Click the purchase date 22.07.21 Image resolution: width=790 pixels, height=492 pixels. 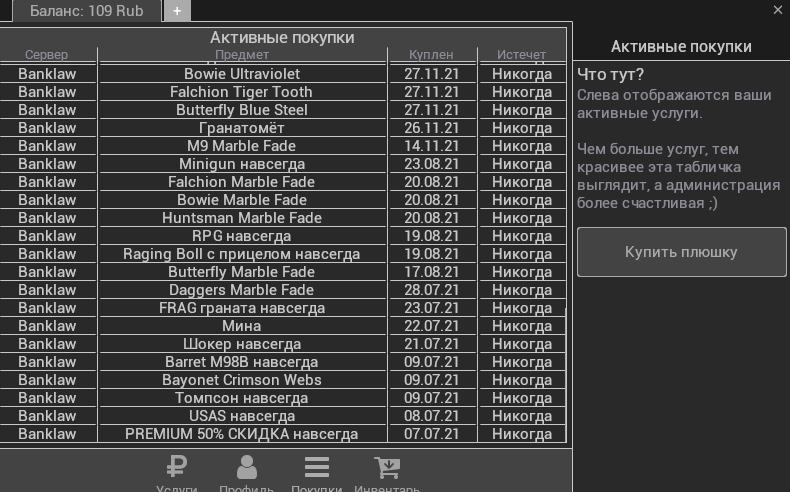point(432,326)
